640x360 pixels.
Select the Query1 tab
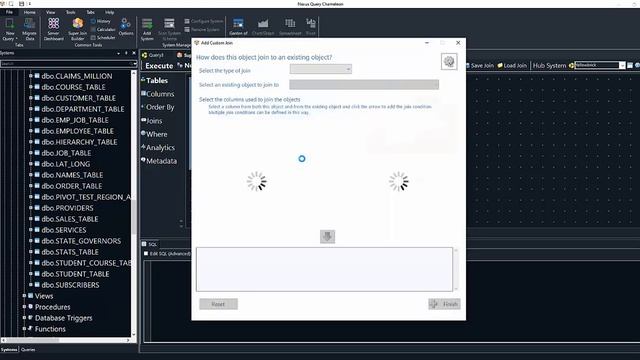click(x=153, y=55)
